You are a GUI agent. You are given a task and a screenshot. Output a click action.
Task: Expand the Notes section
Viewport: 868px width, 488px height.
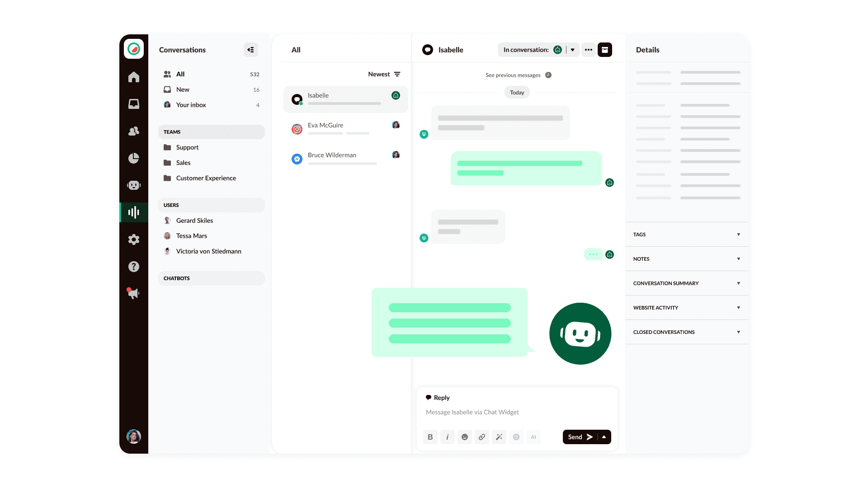[687, 259]
